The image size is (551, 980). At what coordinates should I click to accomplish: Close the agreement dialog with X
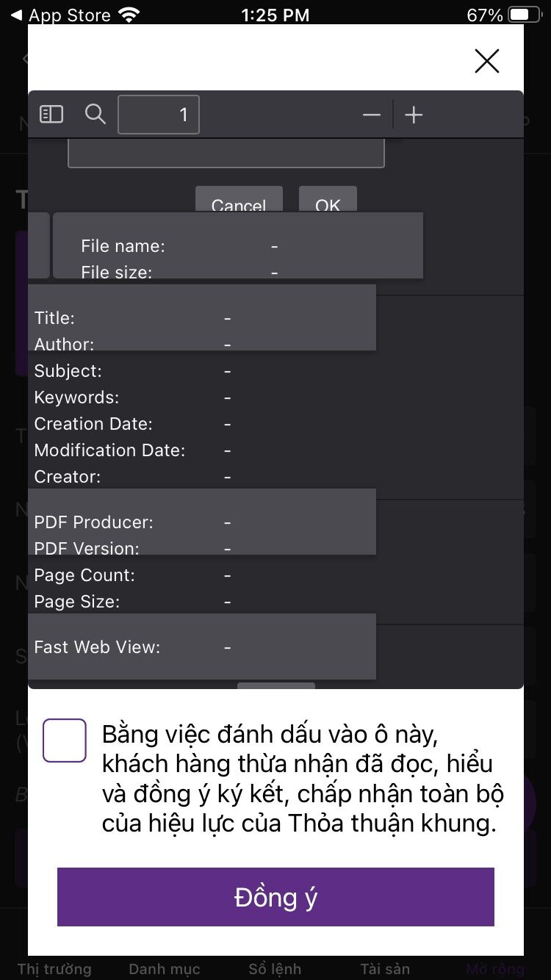click(x=487, y=61)
